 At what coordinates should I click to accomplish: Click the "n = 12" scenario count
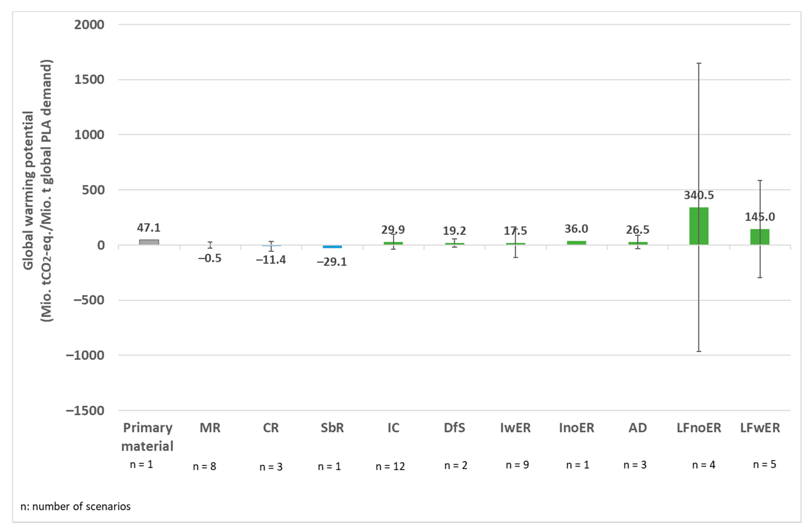pos(390,466)
